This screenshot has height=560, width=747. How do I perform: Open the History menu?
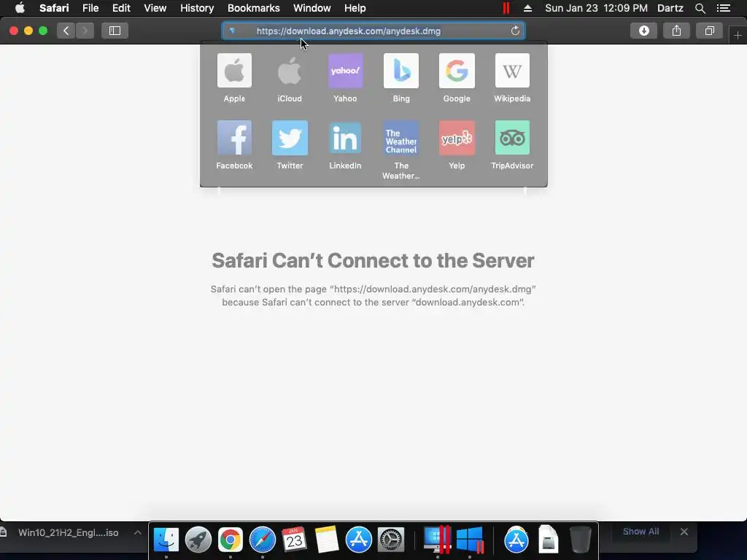[x=197, y=8]
